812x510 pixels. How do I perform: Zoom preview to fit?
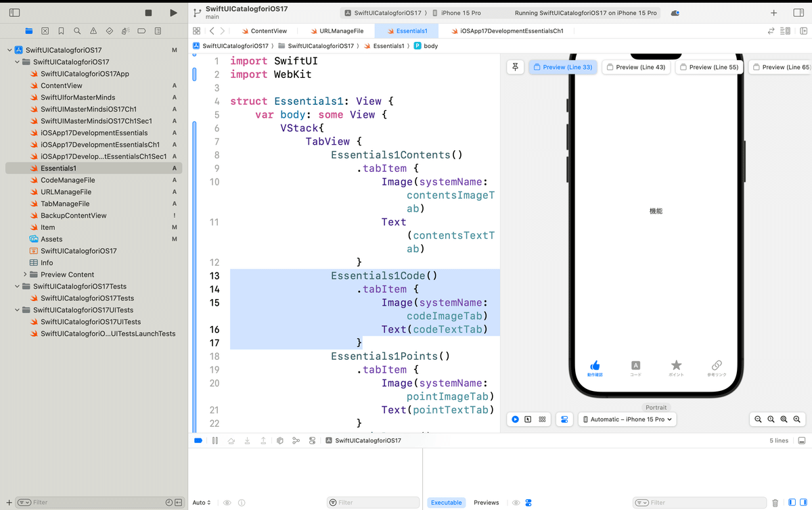pyautogui.click(x=784, y=419)
